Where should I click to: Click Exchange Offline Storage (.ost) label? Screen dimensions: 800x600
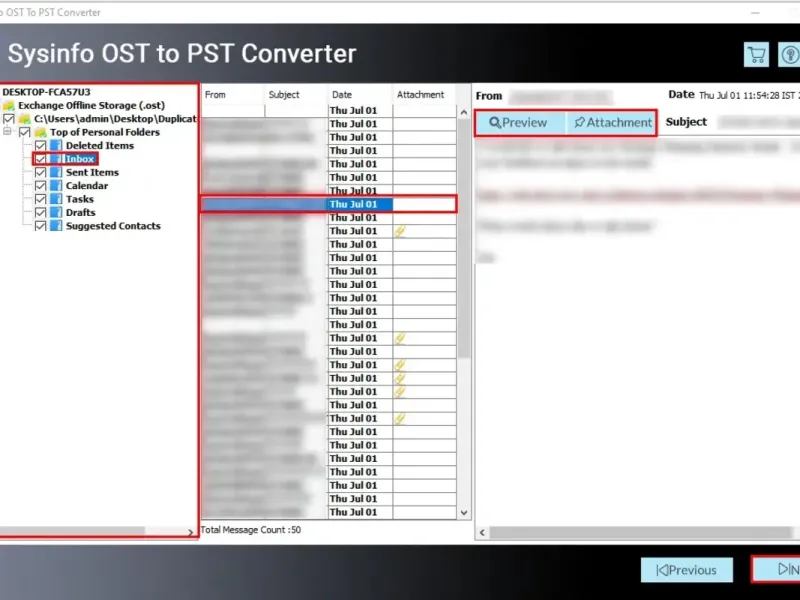[92, 106]
